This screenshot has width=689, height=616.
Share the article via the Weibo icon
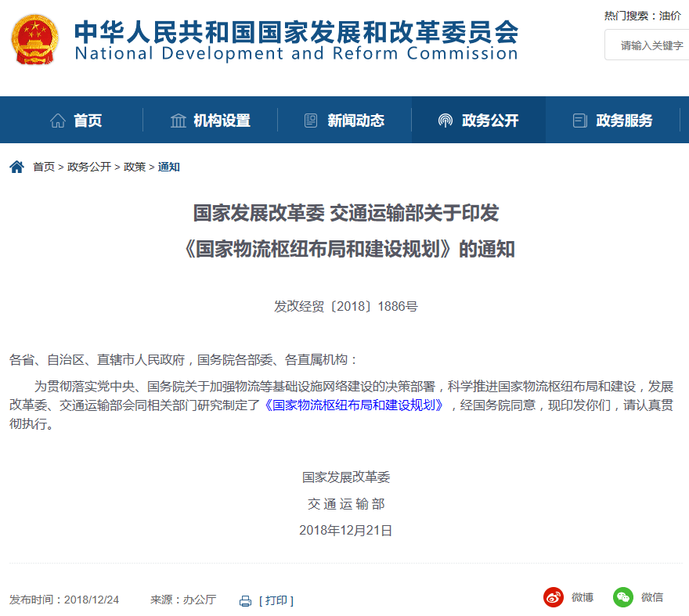click(x=554, y=597)
